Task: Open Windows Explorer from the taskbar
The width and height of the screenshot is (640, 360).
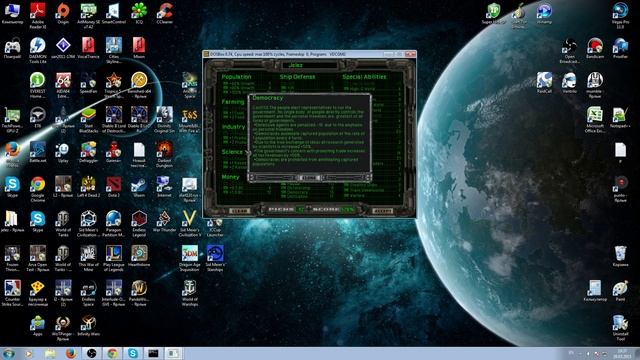Action: click(x=50, y=353)
